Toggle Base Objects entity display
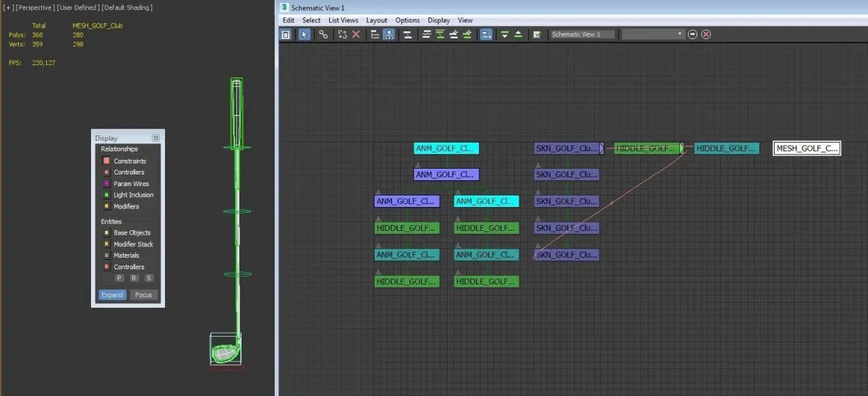Screen dimensions: 868x396 click(106, 233)
